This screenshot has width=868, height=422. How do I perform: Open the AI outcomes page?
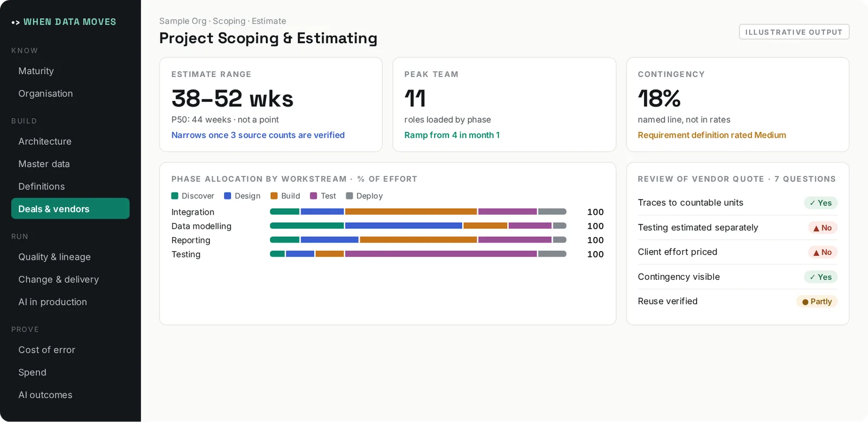[71, 395]
